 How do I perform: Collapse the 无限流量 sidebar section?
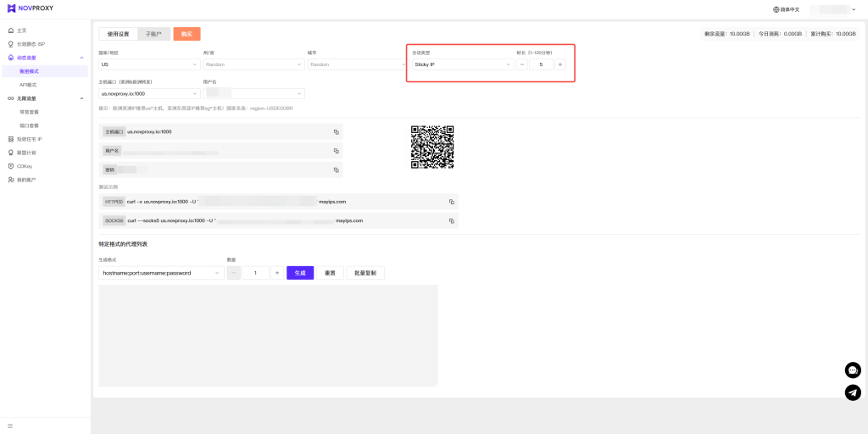click(x=81, y=98)
